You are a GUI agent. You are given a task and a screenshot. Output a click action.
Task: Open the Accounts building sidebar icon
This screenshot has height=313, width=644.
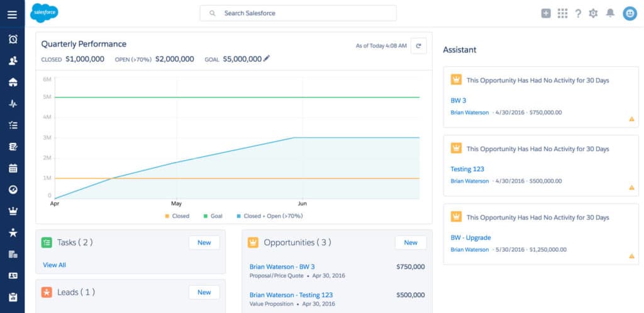point(13,254)
